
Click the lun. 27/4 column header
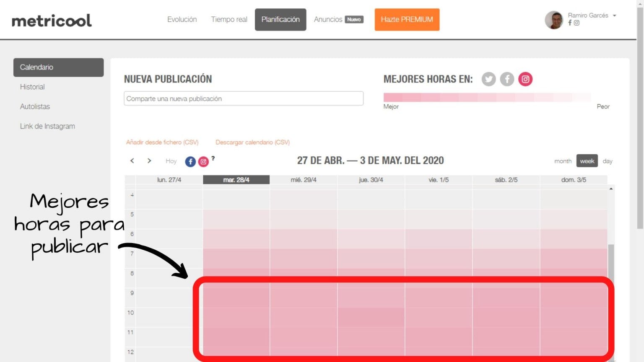click(169, 180)
